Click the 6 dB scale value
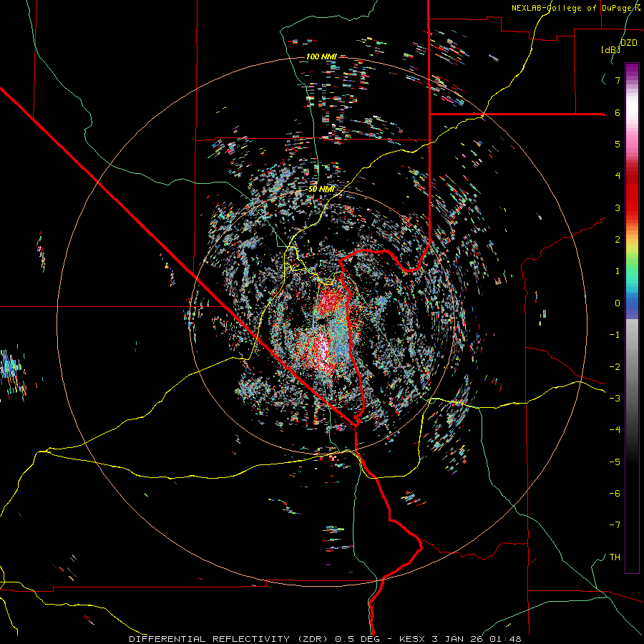Viewport: 644px width, 644px height. pos(618,112)
